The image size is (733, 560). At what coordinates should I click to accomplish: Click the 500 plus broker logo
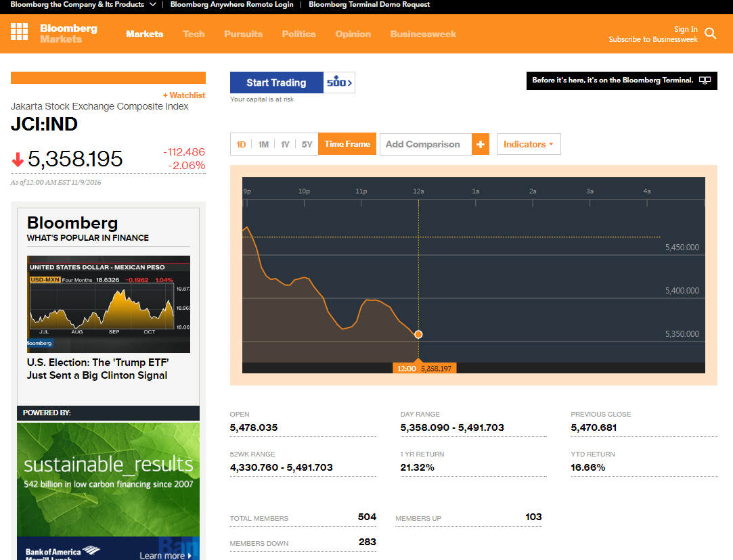coord(339,83)
